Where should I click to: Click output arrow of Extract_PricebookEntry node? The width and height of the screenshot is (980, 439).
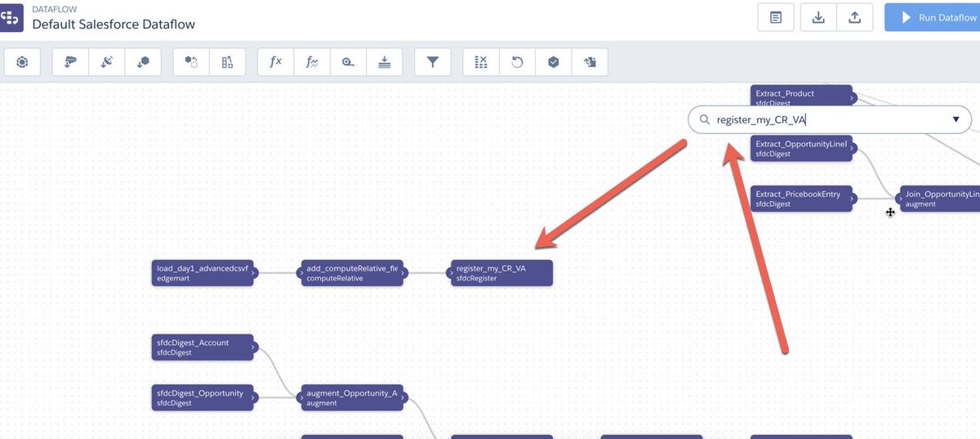(853, 199)
